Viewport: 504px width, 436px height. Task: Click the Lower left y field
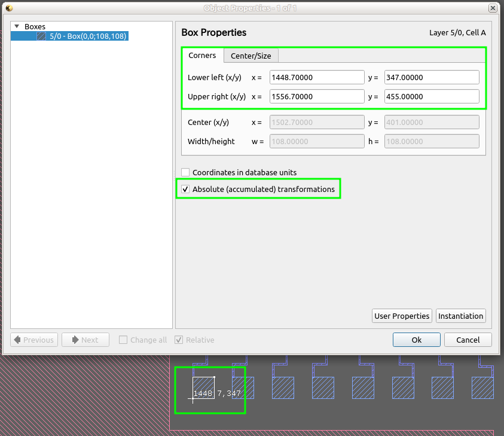click(x=432, y=77)
